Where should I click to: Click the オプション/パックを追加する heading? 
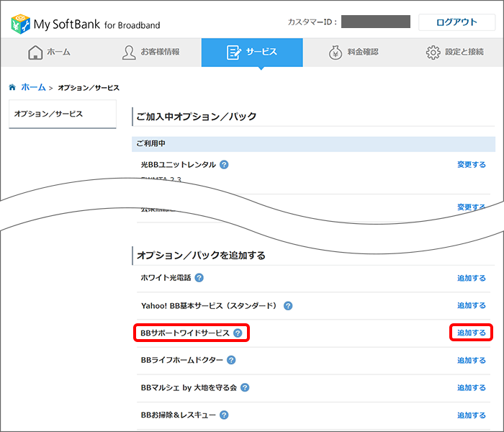201,256
